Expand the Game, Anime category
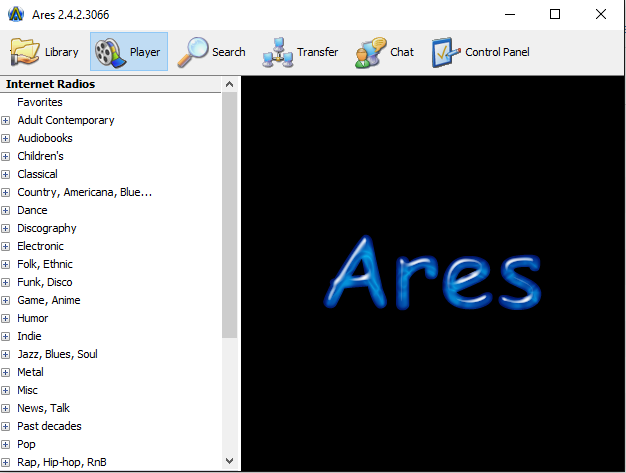This screenshot has width=626, height=473. (6, 301)
